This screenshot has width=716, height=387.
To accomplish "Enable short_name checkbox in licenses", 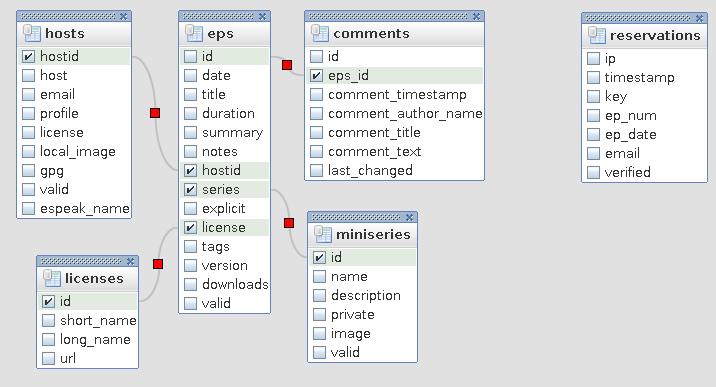I will point(48,320).
